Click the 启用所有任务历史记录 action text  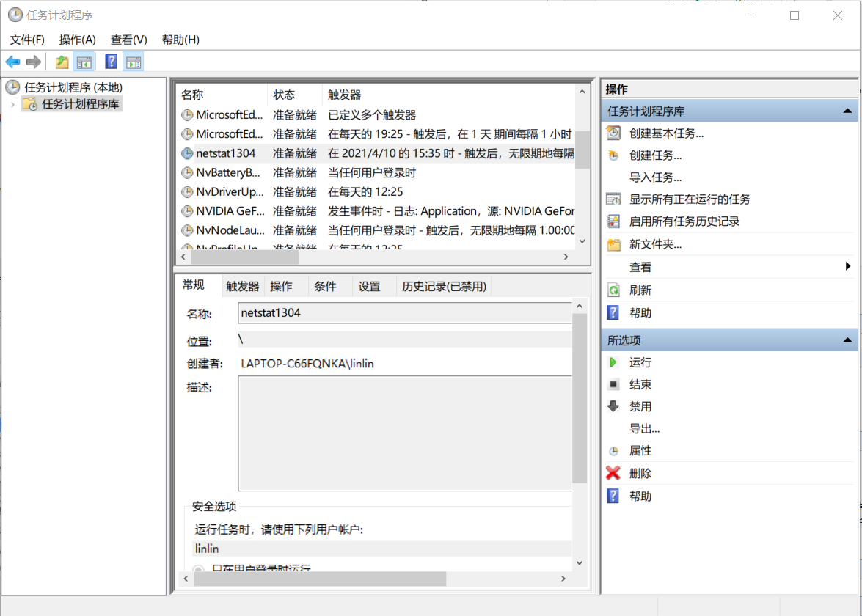coord(684,221)
